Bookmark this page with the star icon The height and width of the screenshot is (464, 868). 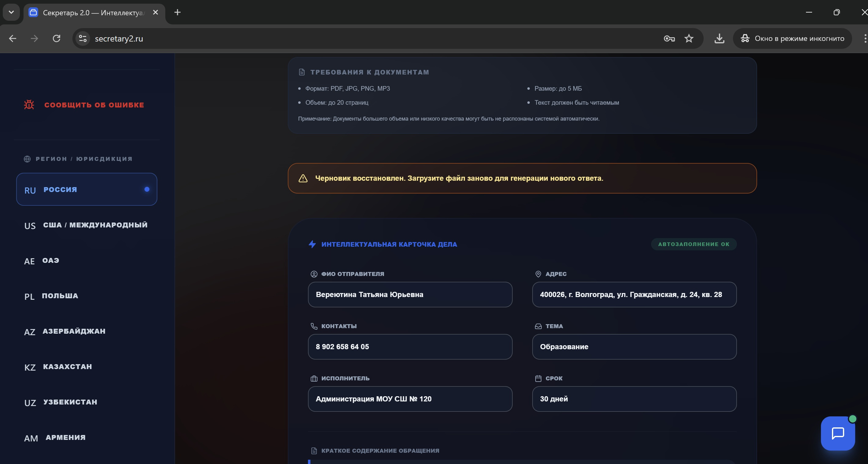[x=689, y=38]
